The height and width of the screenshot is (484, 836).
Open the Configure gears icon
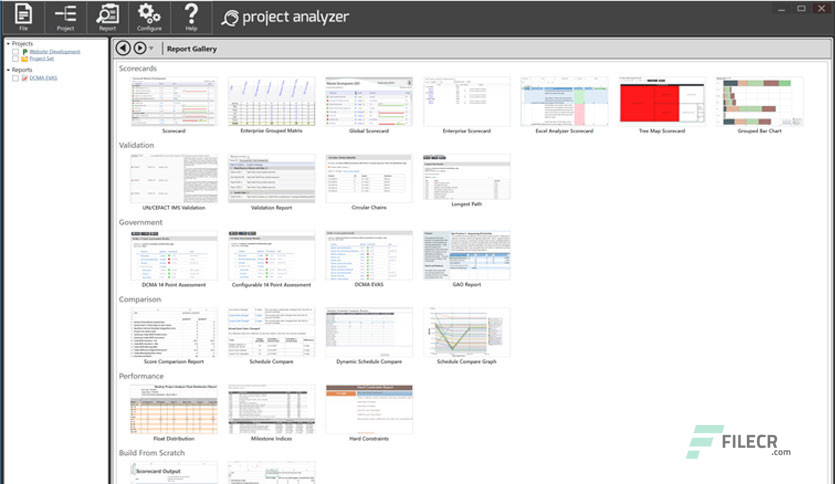(x=149, y=17)
